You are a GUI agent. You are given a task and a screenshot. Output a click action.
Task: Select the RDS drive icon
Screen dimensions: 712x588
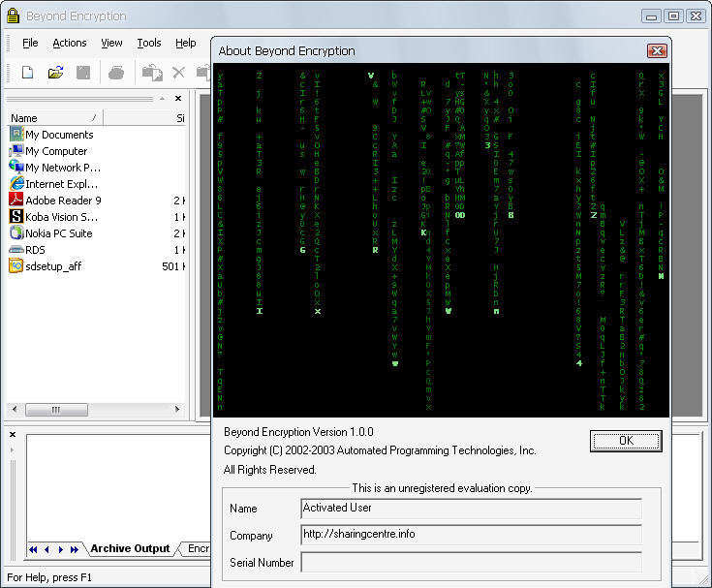pyautogui.click(x=16, y=249)
